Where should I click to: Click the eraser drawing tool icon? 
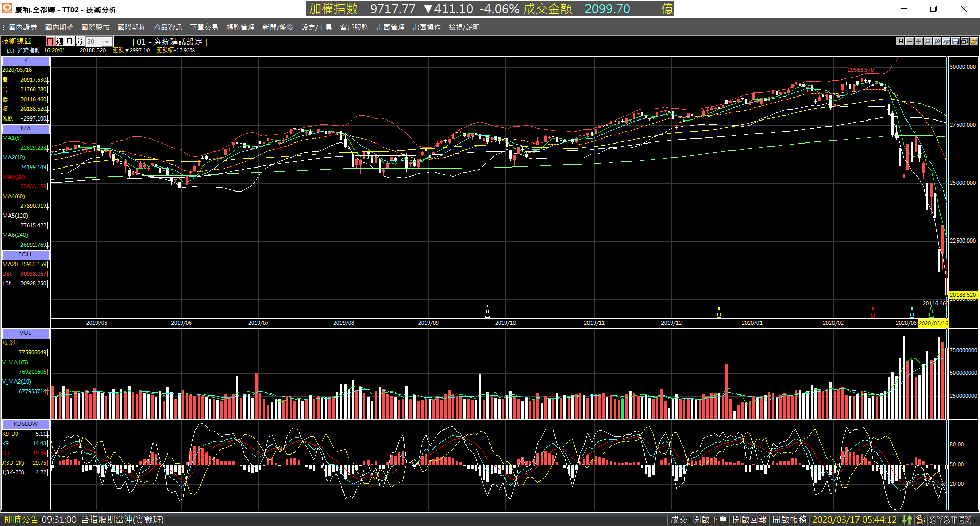tap(946, 41)
